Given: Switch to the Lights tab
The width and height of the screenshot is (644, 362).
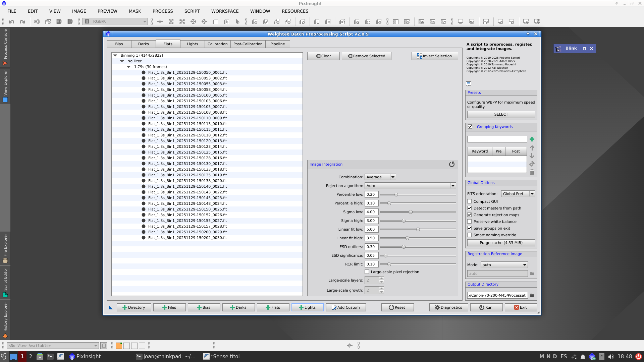Looking at the screenshot, I should tap(192, 44).
